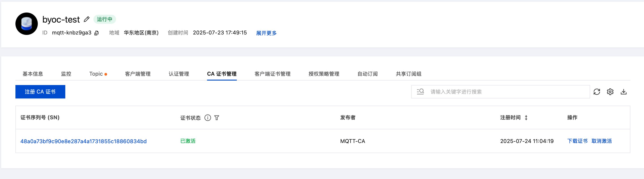Expand more instance details
Viewport: 644px width, 179px height.
(x=266, y=33)
